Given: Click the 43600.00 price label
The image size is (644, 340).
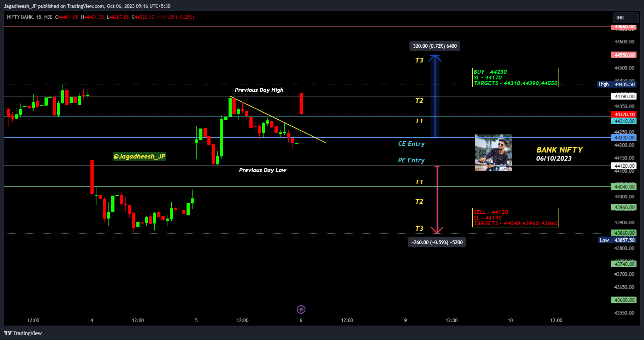Looking at the screenshot, I should pos(624,300).
